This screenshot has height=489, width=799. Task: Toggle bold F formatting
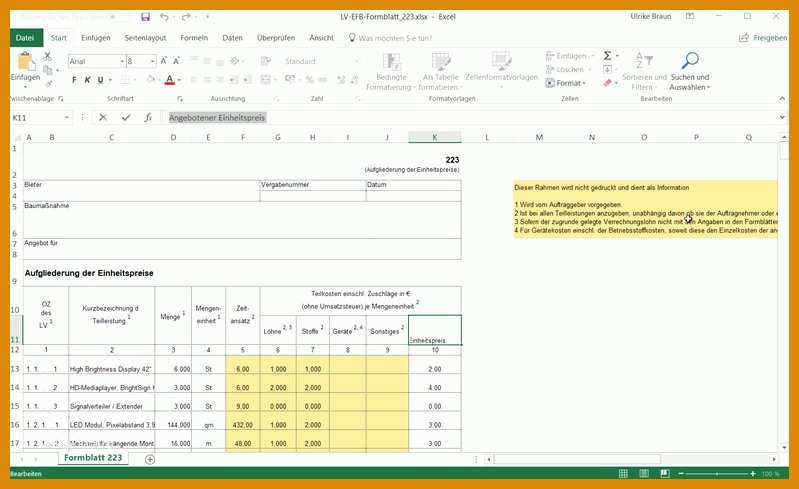[x=74, y=80]
